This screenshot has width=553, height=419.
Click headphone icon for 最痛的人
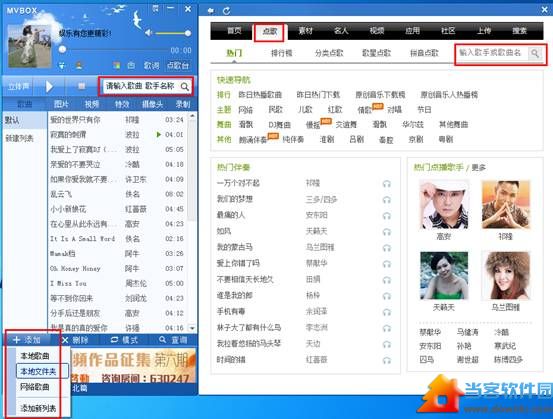[x=387, y=215]
